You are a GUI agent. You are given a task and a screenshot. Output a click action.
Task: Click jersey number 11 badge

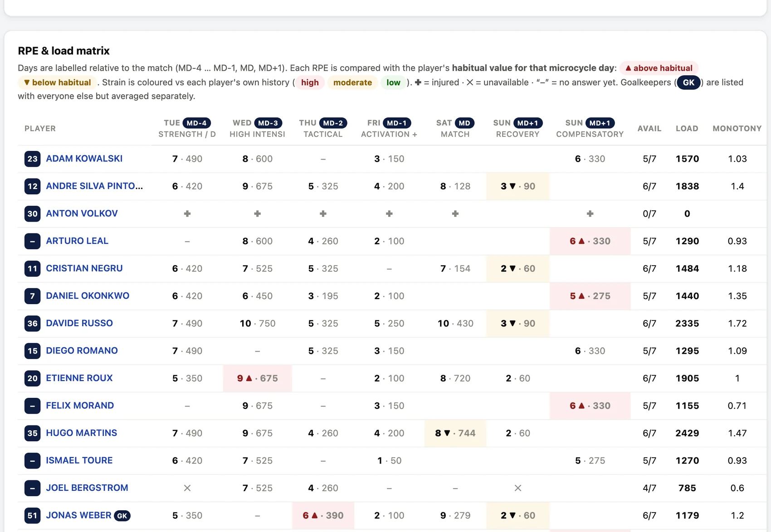[x=32, y=268]
